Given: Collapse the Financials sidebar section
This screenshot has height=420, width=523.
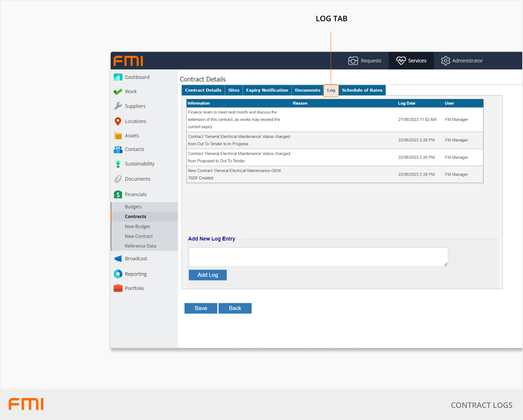Looking at the screenshot, I should [135, 195].
